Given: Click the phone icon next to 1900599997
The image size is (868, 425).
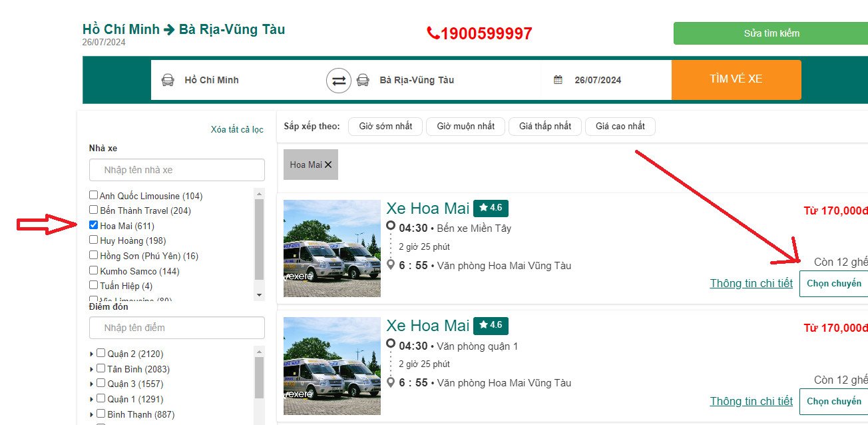Looking at the screenshot, I should coord(433,31).
